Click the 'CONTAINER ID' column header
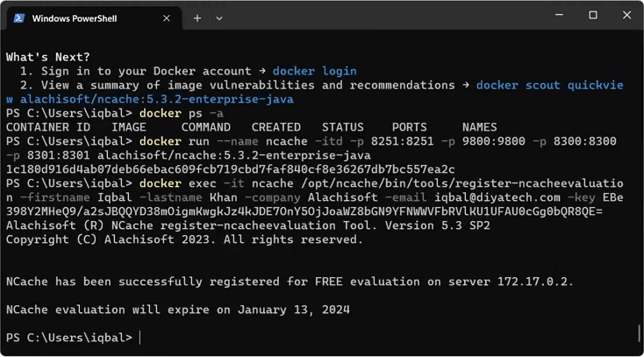The height and width of the screenshot is (357, 644). point(48,127)
